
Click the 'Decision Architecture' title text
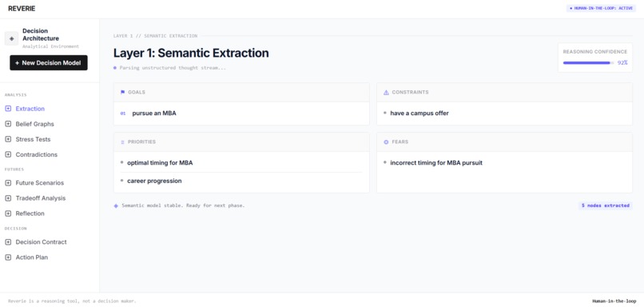41,34
